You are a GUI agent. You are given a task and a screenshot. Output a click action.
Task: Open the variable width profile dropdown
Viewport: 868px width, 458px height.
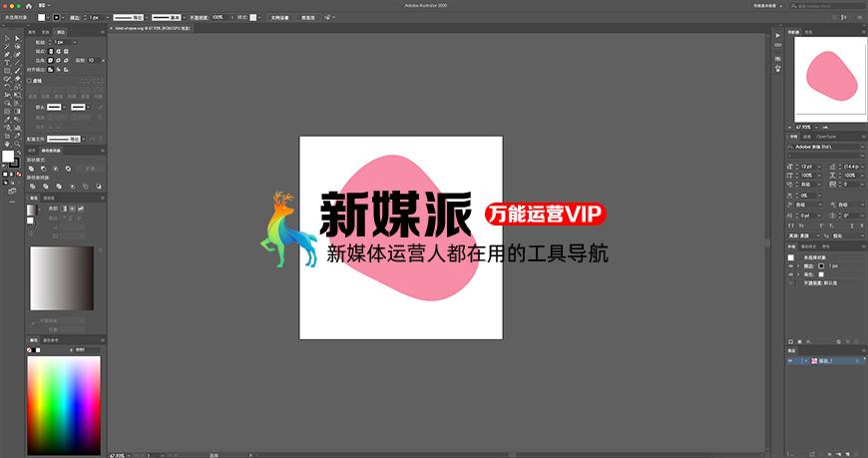[x=147, y=18]
